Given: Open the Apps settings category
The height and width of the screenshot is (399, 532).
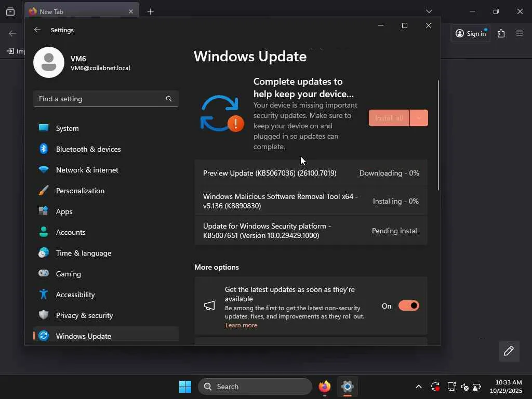Looking at the screenshot, I should pos(106,211).
